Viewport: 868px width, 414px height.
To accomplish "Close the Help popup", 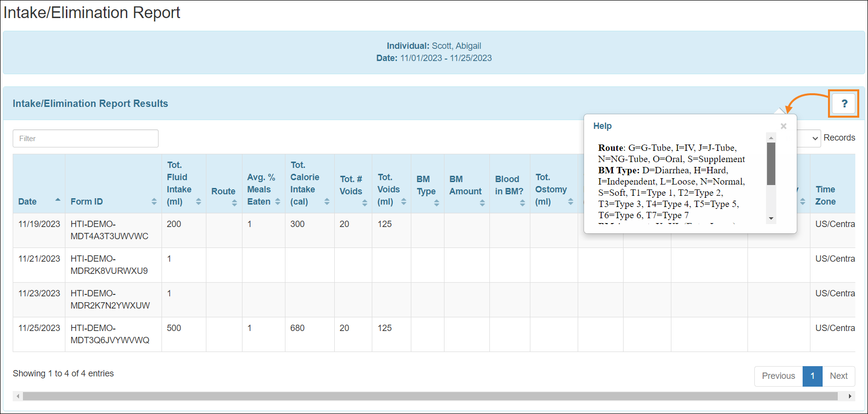I will [784, 126].
